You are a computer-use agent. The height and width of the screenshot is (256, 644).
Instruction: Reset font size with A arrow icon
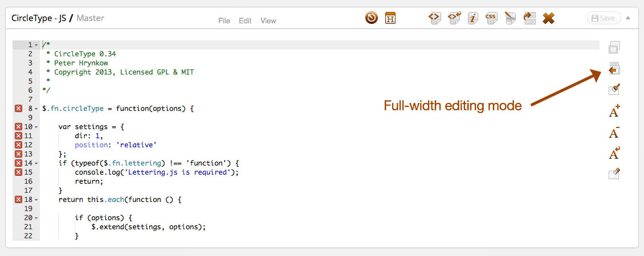pyautogui.click(x=614, y=154)
